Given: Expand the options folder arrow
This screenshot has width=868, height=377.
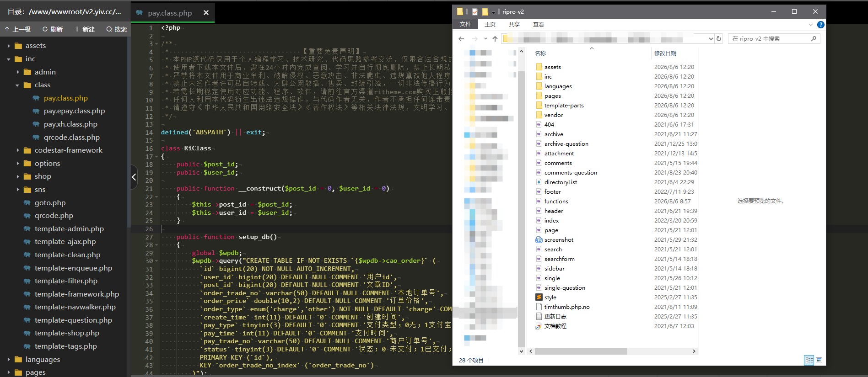Looking at the screenshot, I should 18,164.
